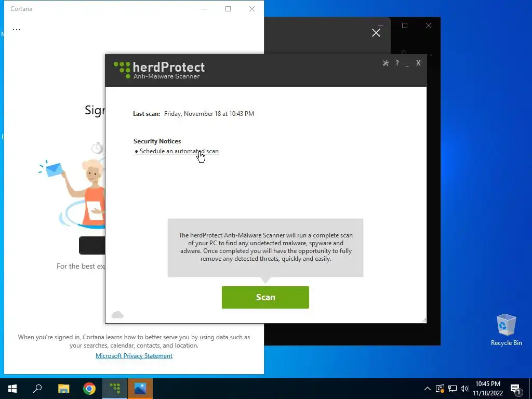Close the Cortana window
Image resolution: width=532 pixels, height=399 pixels.
point(252,9)
